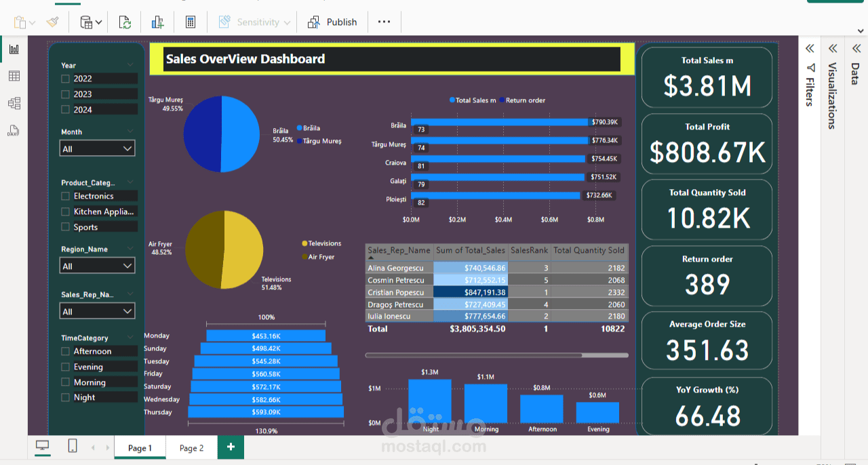
Task: Switch to the Page 2 tab
Action: pos(191,447)
